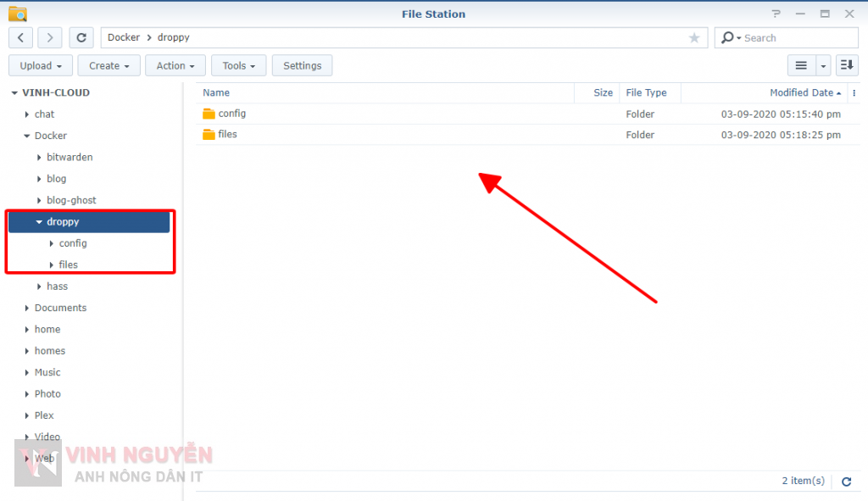This screenshot has height=501, width=868.
Task: Expand the chat folder in the tree
Action: pyautogui.click(x=26, y=114)
